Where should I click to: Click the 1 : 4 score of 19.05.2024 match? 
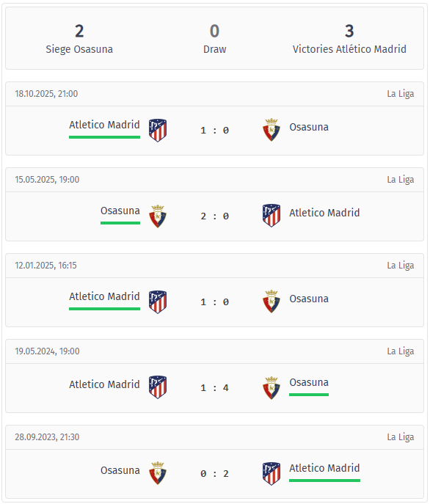coord(214,387)
